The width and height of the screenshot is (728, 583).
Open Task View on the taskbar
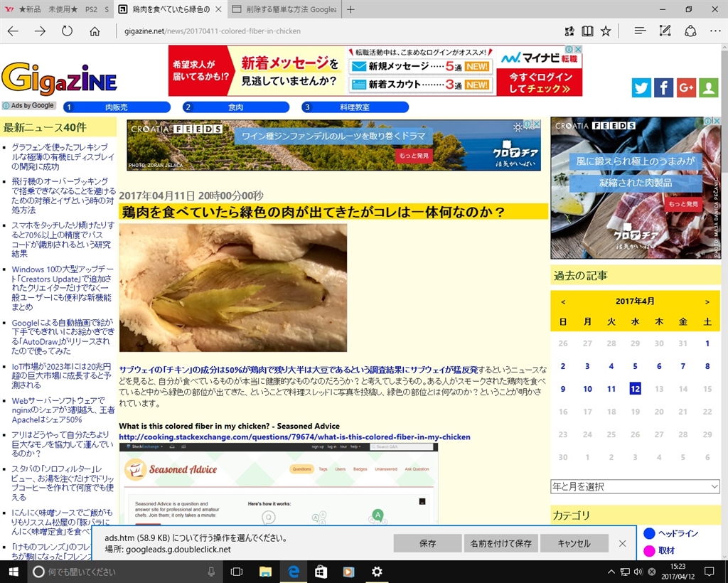coord(236,572)
